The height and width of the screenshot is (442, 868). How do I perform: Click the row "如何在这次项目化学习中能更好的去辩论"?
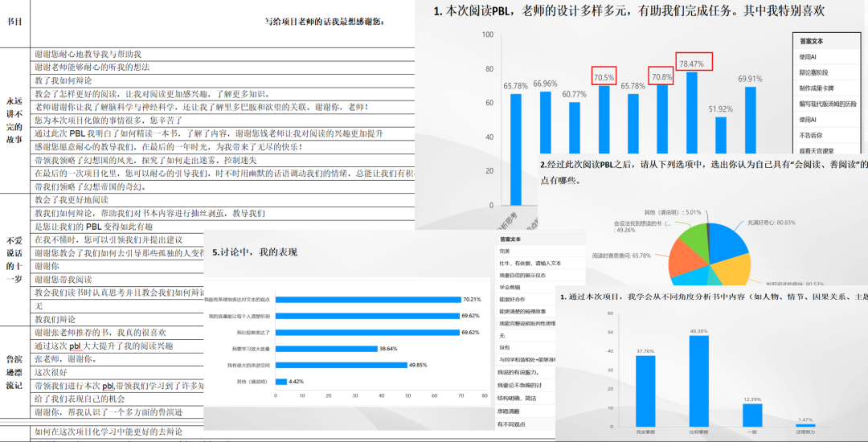(x=117, y=432)
